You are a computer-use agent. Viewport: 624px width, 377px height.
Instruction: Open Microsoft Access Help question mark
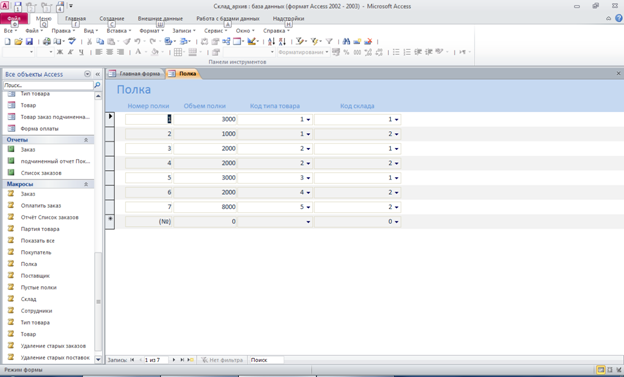click(619, 18)
